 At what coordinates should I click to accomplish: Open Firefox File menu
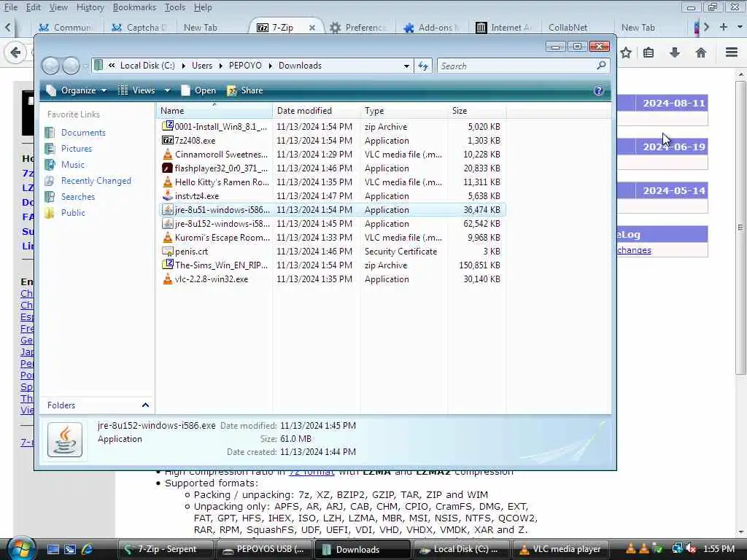click(10, 7)
